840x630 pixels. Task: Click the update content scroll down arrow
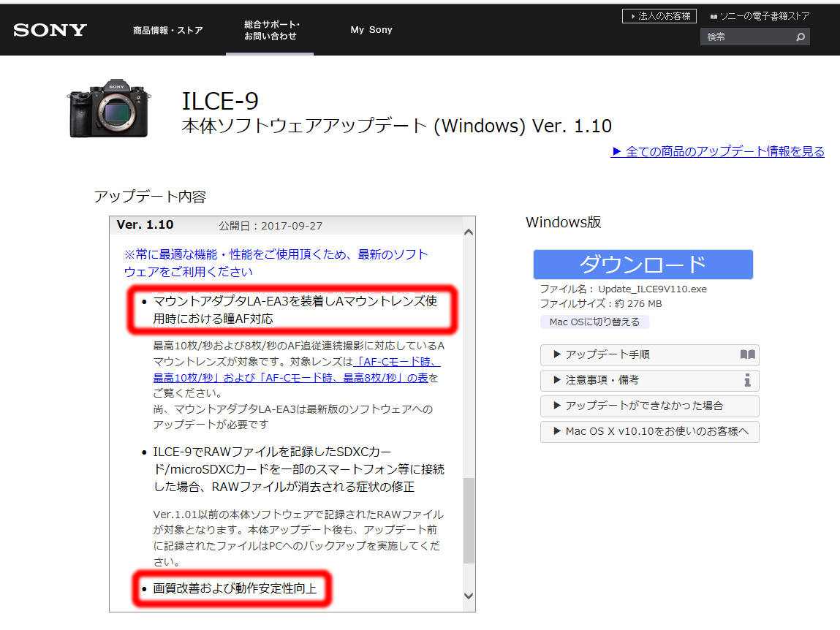(469, 596)
